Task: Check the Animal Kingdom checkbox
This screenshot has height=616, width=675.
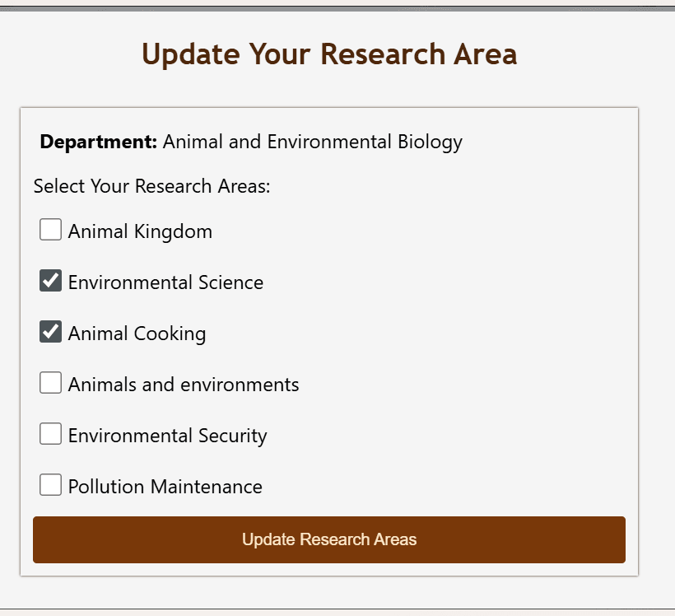Action: coord(51,230)
